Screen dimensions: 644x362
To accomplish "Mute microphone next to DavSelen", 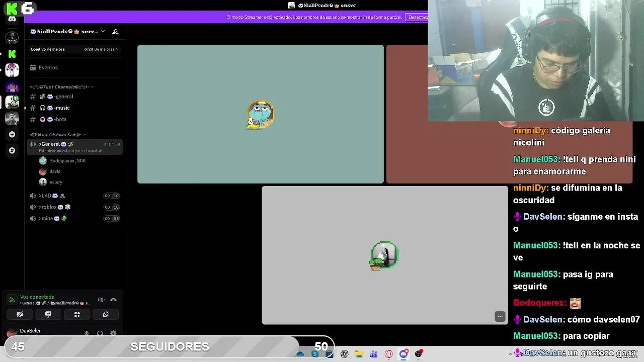I will coord(87,333).
